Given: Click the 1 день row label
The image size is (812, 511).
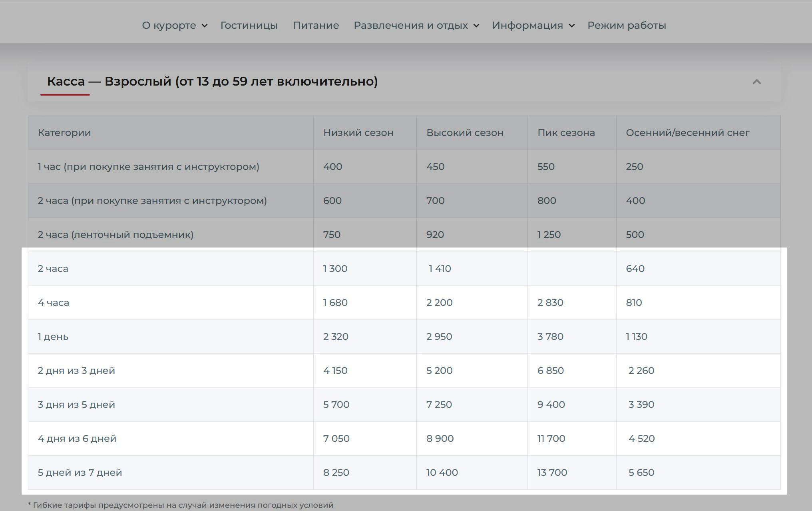Looking at the screenshot, I should click(x=53, y=337).
